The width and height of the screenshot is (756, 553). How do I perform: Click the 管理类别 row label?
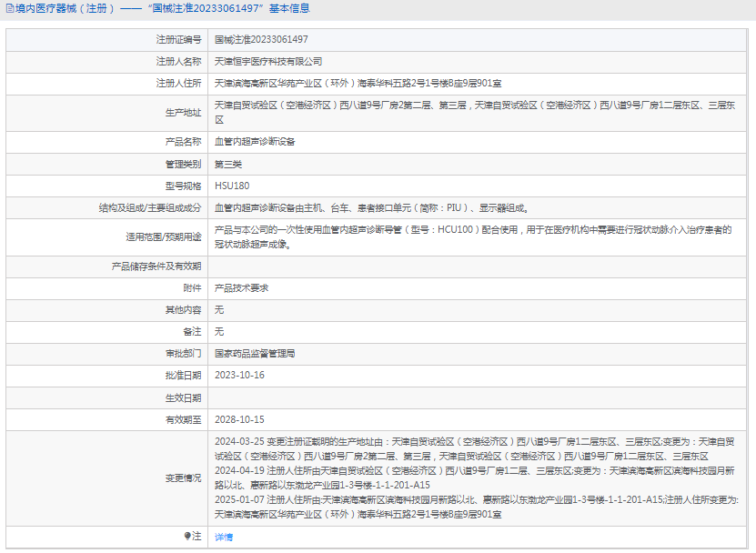(x=183, y=165)
